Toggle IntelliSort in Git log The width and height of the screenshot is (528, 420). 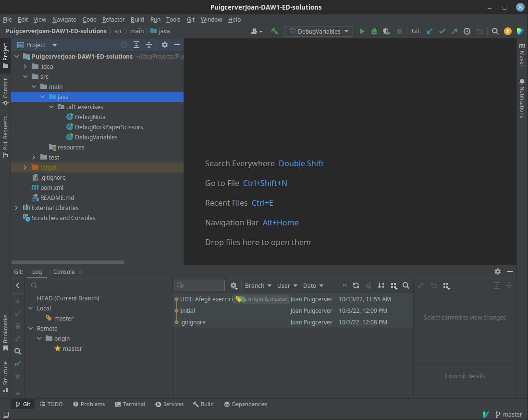pos(381,285)
